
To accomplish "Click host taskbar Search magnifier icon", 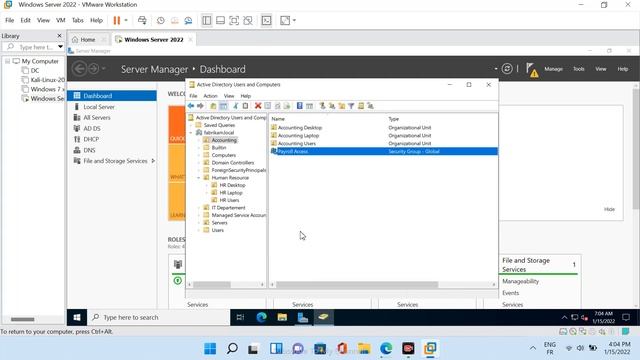I will point(232,349).
